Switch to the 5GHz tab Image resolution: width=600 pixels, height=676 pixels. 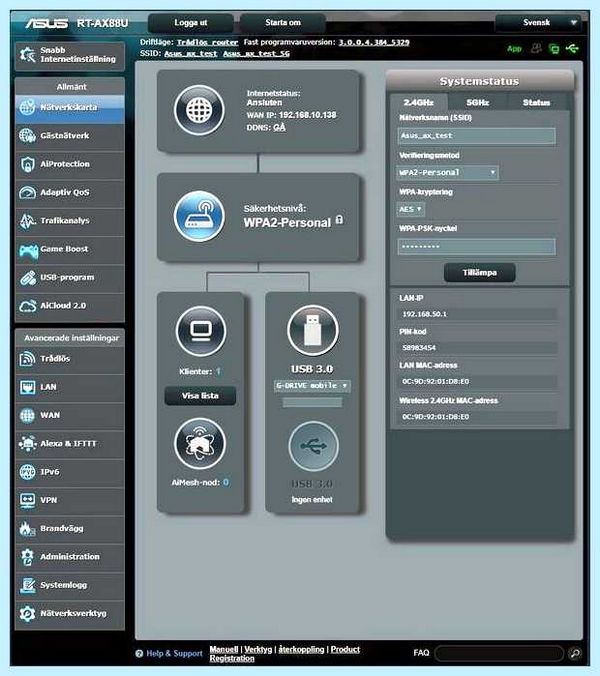[x=478, y=103]
